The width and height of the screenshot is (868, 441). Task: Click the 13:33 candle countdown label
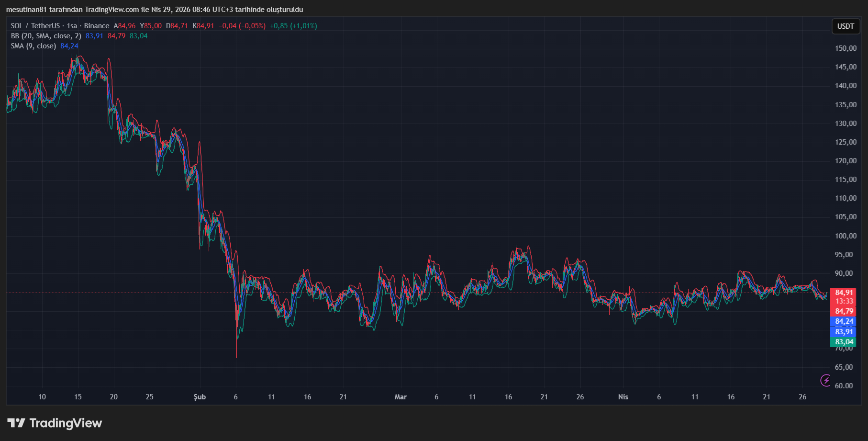point(844,301)
